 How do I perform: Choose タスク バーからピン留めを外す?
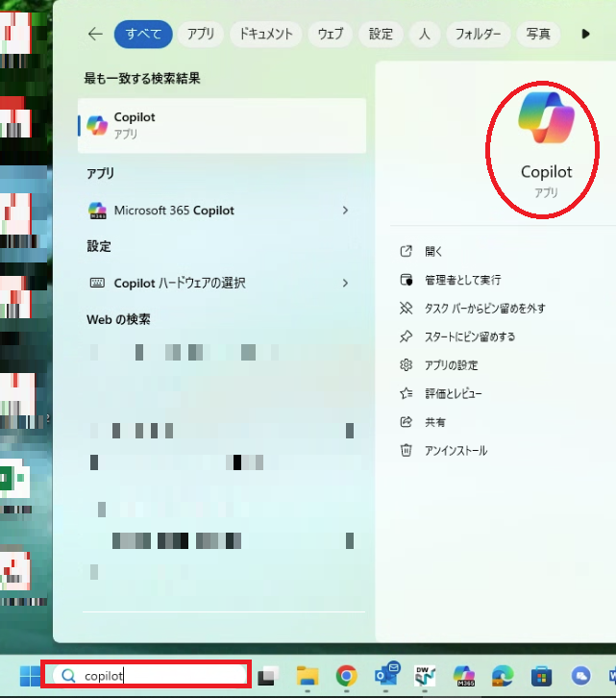[484, 308]
